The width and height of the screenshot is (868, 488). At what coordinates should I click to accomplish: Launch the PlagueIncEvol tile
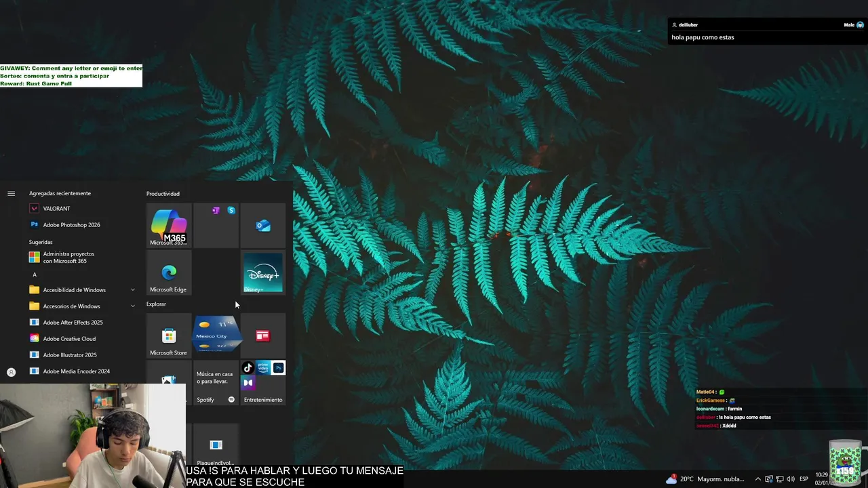[x=216, y=446]
